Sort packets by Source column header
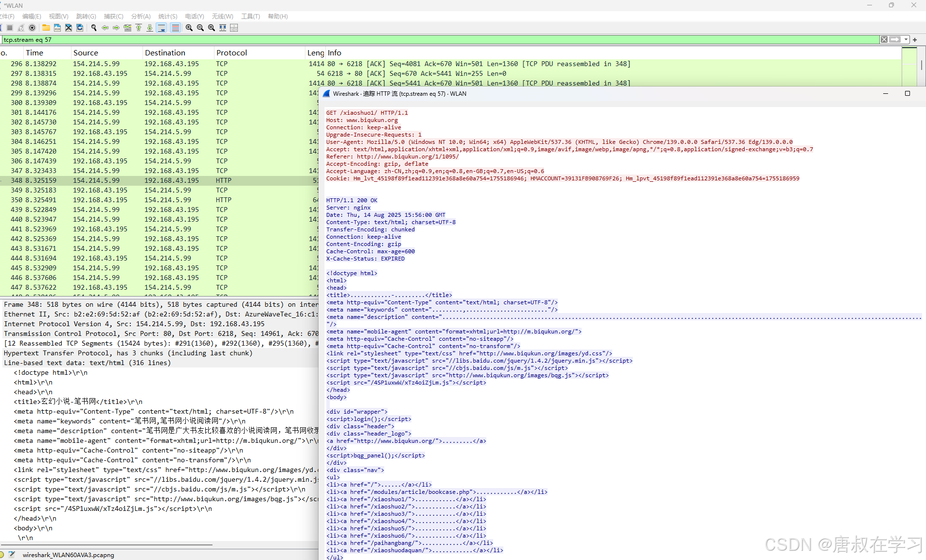The width and height of the screenshot is (926, 560). 107,53
